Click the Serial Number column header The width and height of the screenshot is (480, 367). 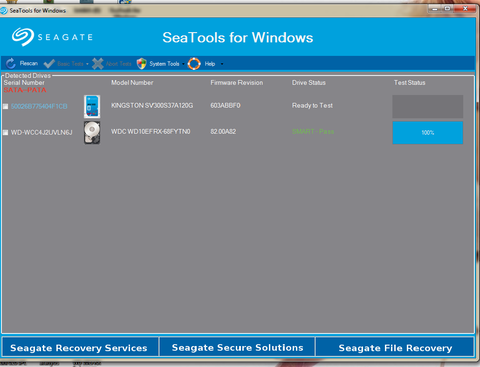[24, 82]
